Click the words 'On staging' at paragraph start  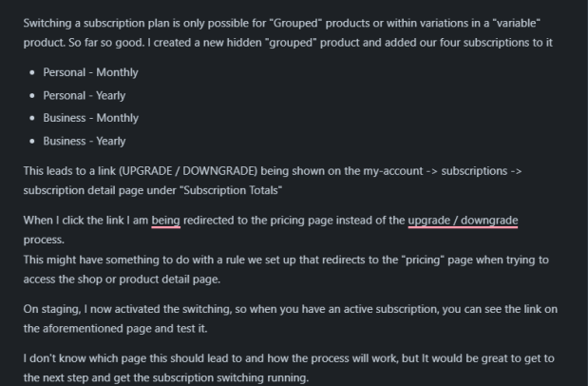[x=51, y=309]
